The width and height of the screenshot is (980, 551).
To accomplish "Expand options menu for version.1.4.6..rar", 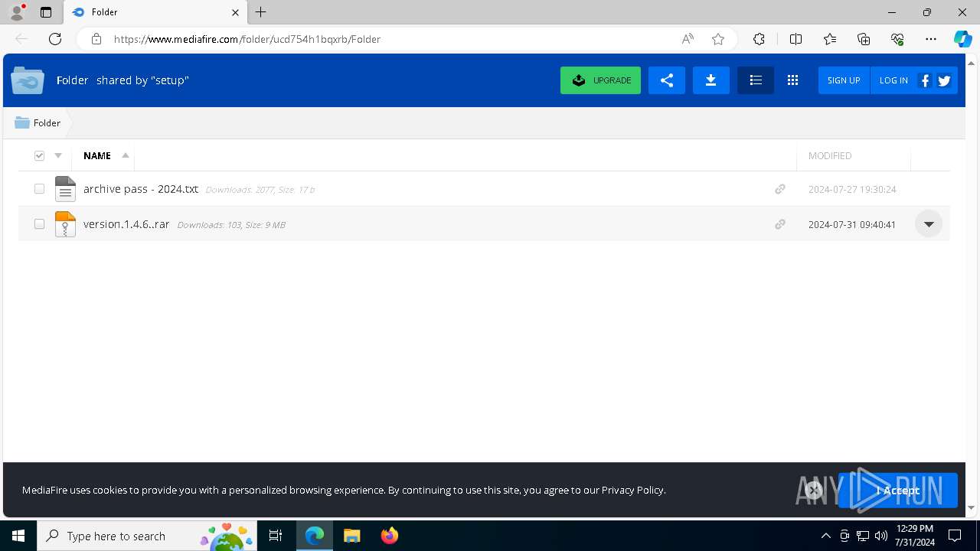I will point(929,224).
